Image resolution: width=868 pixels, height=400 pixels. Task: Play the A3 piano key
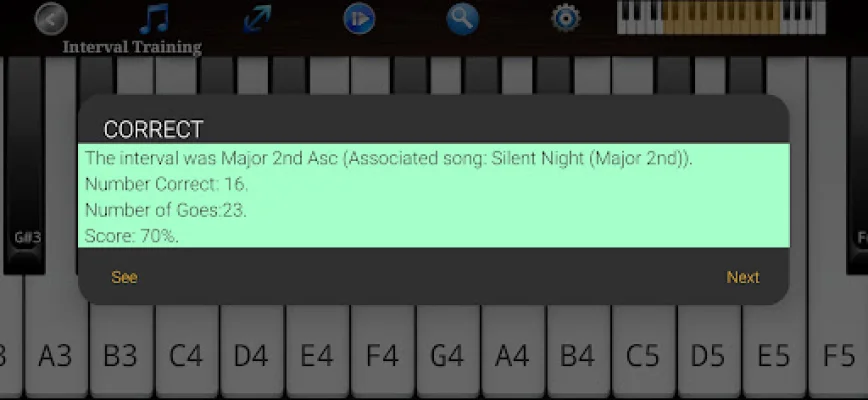(56, 356)
